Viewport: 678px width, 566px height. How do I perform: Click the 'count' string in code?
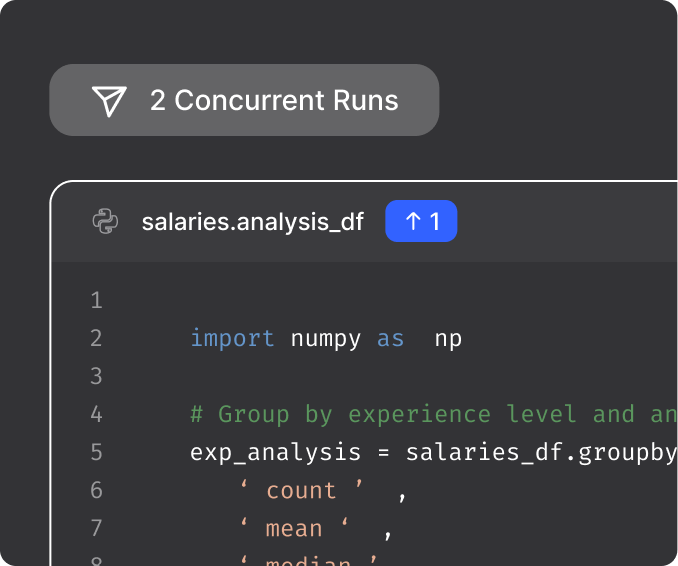[x=300, y=490]
